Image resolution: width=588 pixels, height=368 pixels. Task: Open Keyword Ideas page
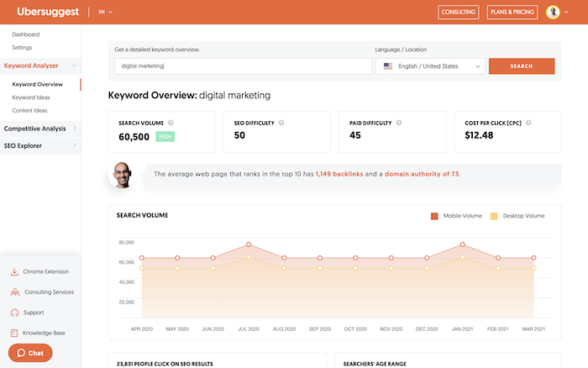click(31, 97)
